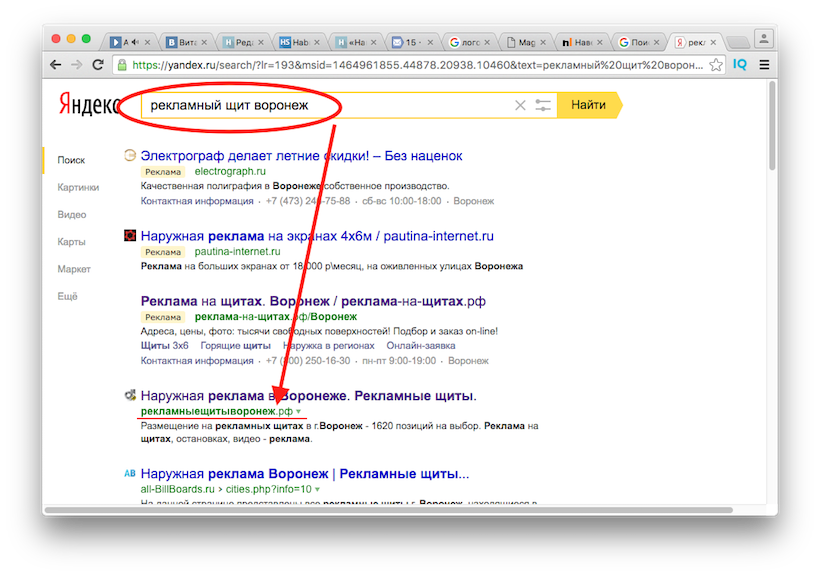The width and height of the screenshot is (820, 576).
Task: Expand the Ещё category menu
Action: pos(67,296)
